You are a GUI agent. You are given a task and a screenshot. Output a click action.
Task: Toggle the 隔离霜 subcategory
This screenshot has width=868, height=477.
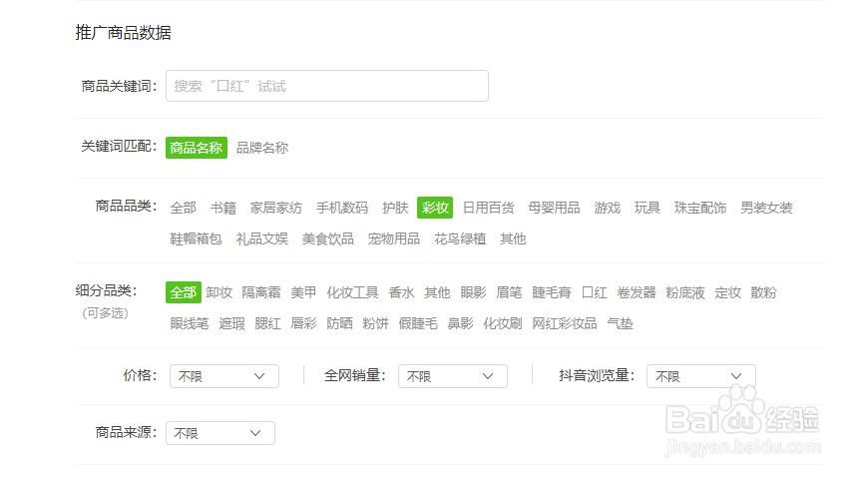[x=261, y=292]
